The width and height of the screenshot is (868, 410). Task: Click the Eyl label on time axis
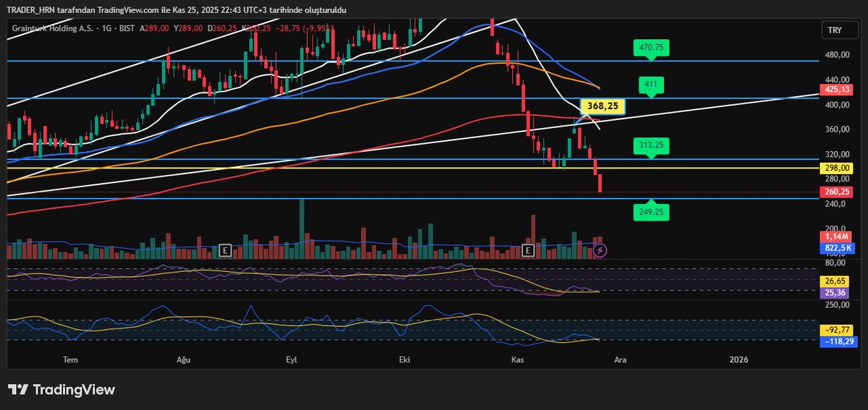point(292,359)
